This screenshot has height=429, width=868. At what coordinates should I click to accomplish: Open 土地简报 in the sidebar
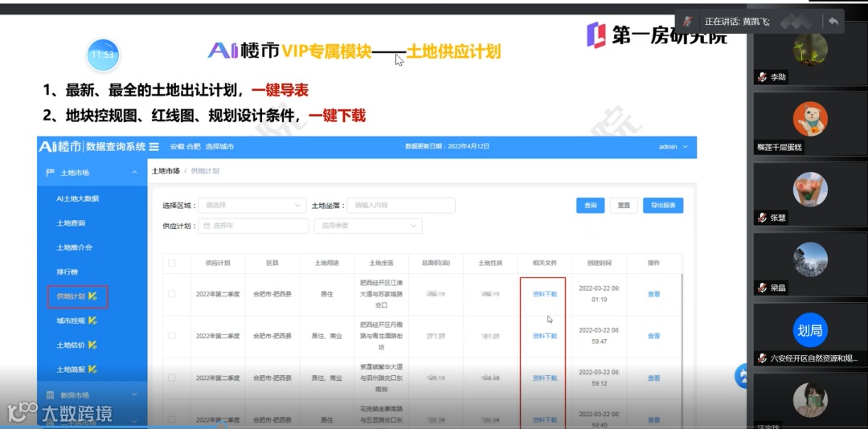tap(71, 370)
